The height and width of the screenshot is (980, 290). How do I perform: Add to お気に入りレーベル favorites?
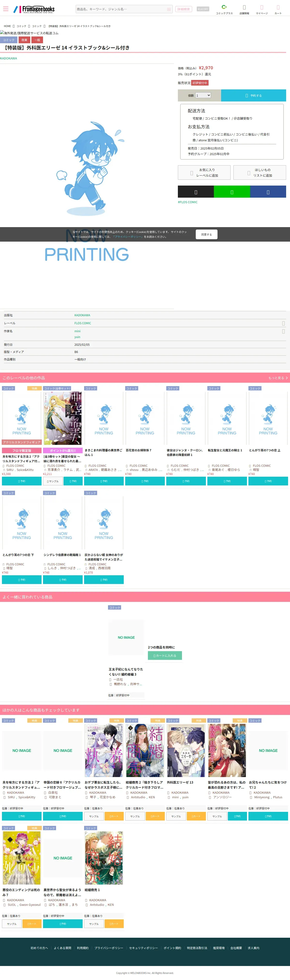[x=204, y=172]
